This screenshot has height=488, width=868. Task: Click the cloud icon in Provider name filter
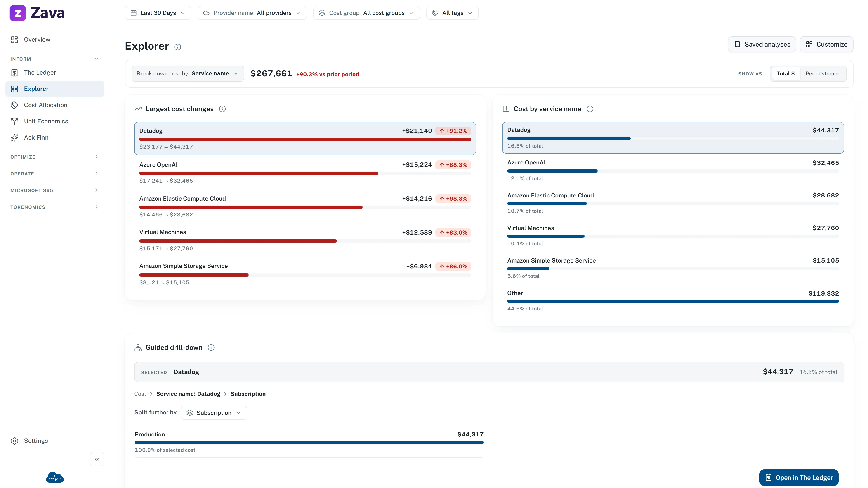point(207,13)
